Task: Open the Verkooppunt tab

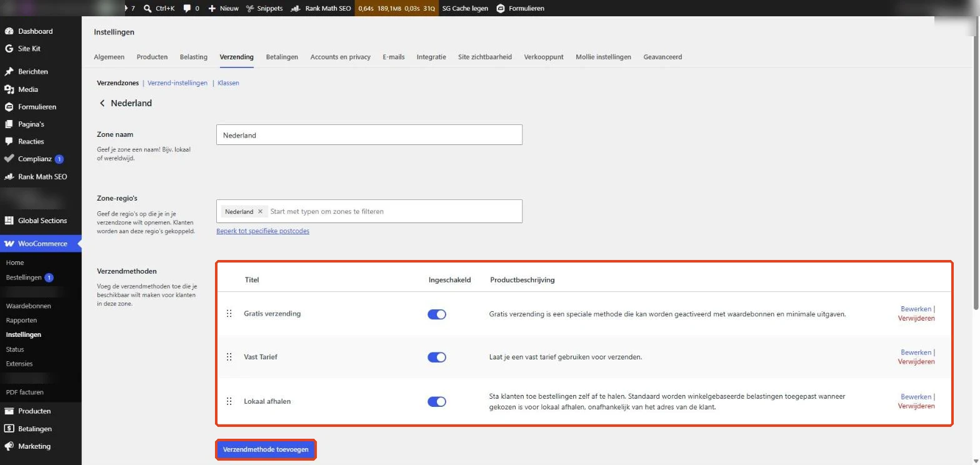Action: [544, 57]
